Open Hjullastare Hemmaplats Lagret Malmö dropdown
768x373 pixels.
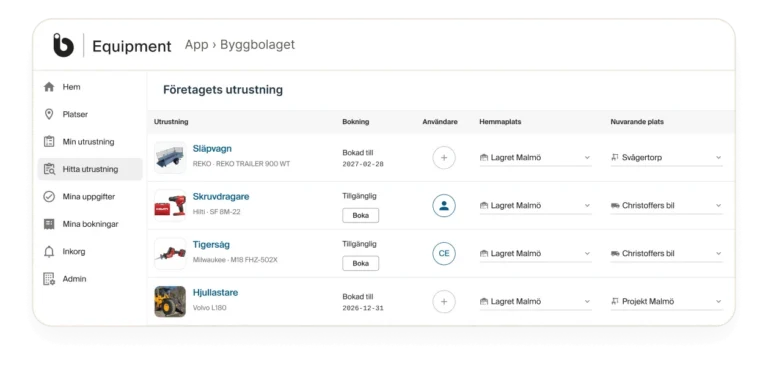point(535,302)
